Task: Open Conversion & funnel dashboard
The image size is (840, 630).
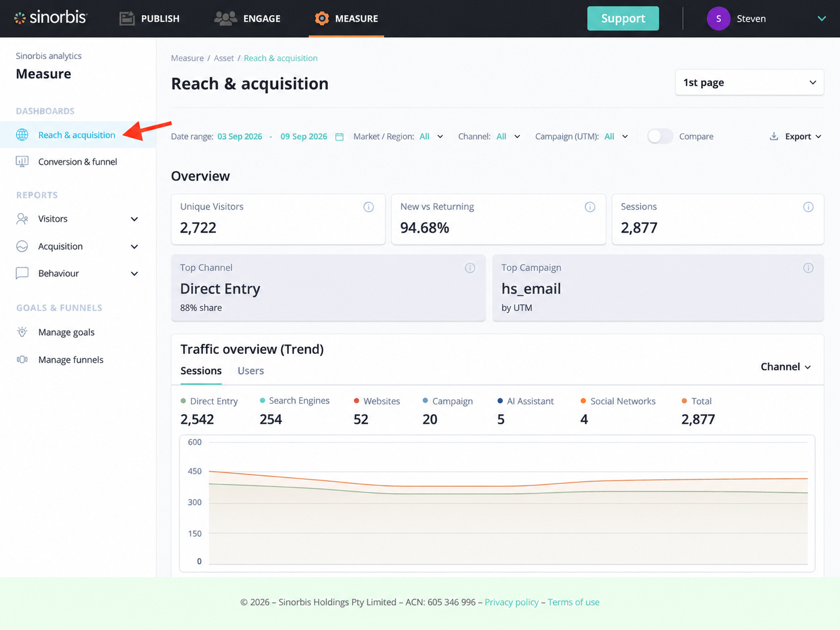Action: click(78, 162)
